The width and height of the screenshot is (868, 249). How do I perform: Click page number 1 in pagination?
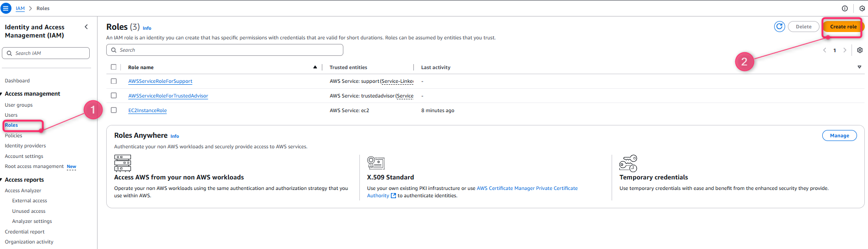835,50
